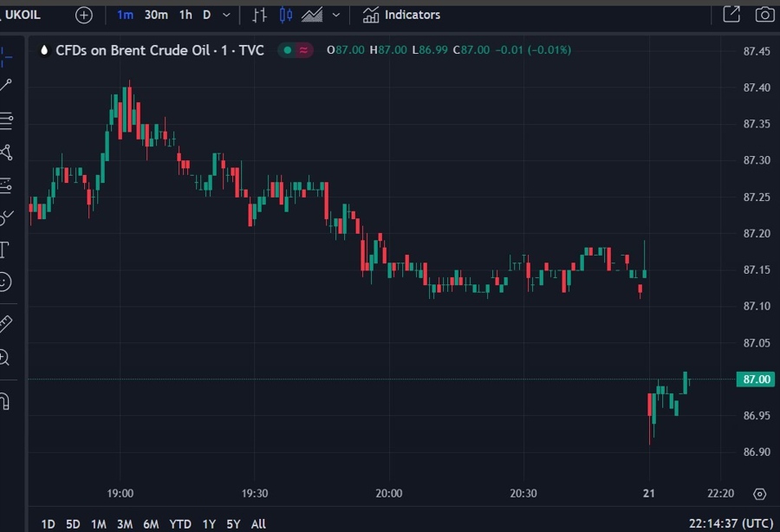The height and width of the screenshot is (532, 780).
Task: Toggle the real-time data pill in legend
Action: pyautogui.click(x=303, y=50)
